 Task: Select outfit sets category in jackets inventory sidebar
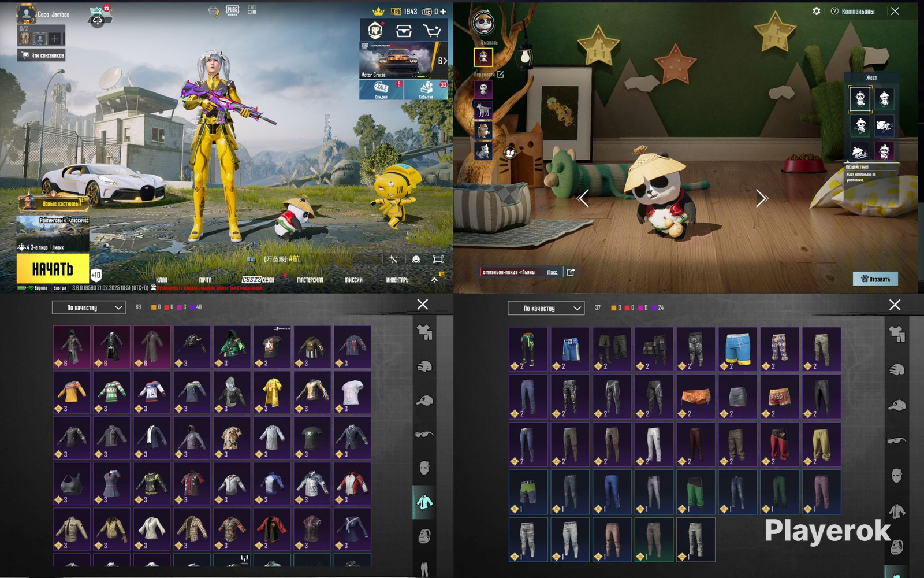(x=425, y=332)
